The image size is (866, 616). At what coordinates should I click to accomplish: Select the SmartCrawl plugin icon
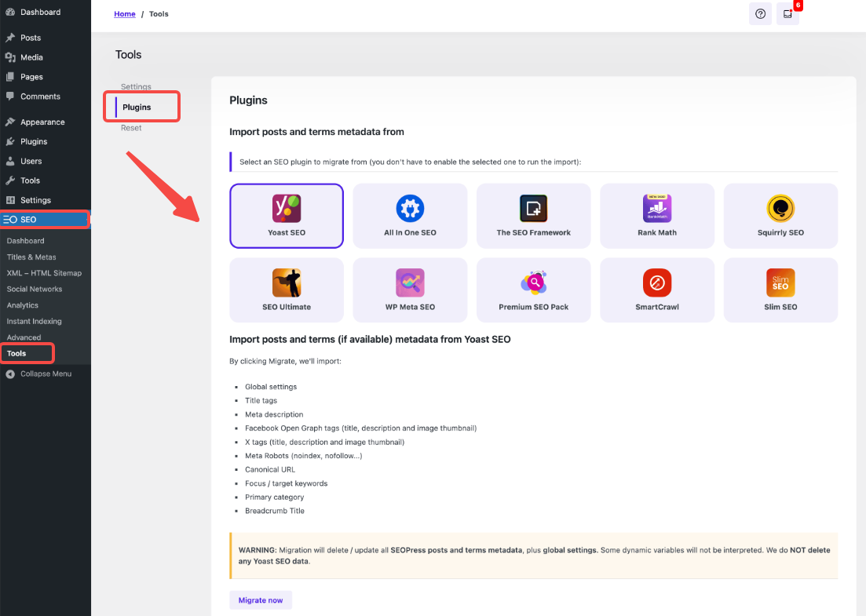click(x=657, y=282)
